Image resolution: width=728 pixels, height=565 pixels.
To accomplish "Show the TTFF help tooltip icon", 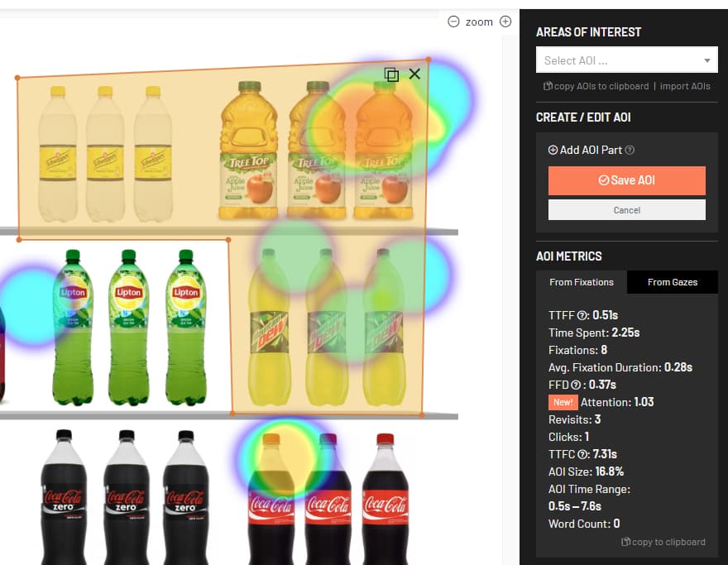I will tap(582, 316).
